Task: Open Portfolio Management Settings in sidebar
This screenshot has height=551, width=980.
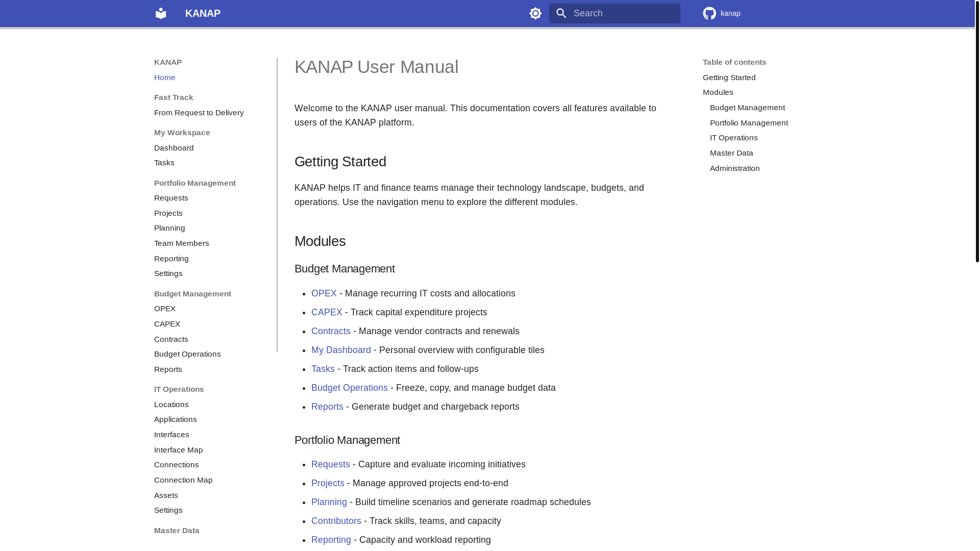Action: click(168, 273)
